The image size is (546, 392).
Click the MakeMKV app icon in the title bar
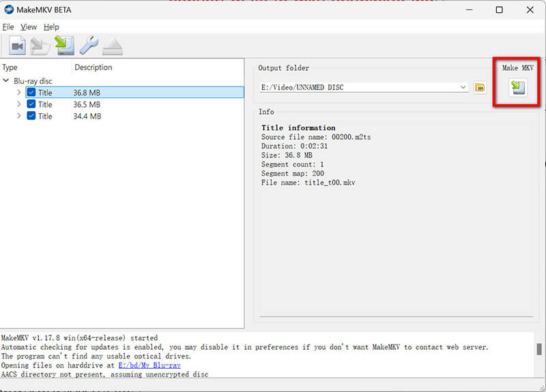pyautogui.click(x=9, y=10)
